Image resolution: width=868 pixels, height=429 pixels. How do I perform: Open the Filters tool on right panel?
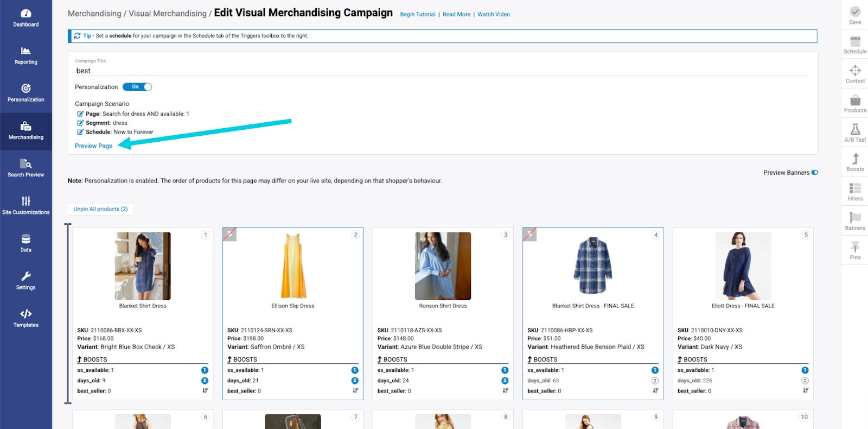[855, 191]
